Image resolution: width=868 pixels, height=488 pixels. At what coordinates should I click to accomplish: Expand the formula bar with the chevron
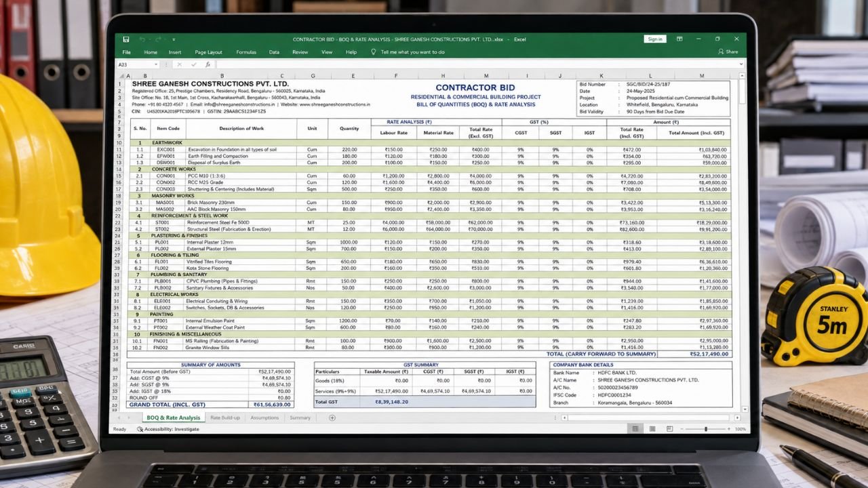(x=741, y=64)
